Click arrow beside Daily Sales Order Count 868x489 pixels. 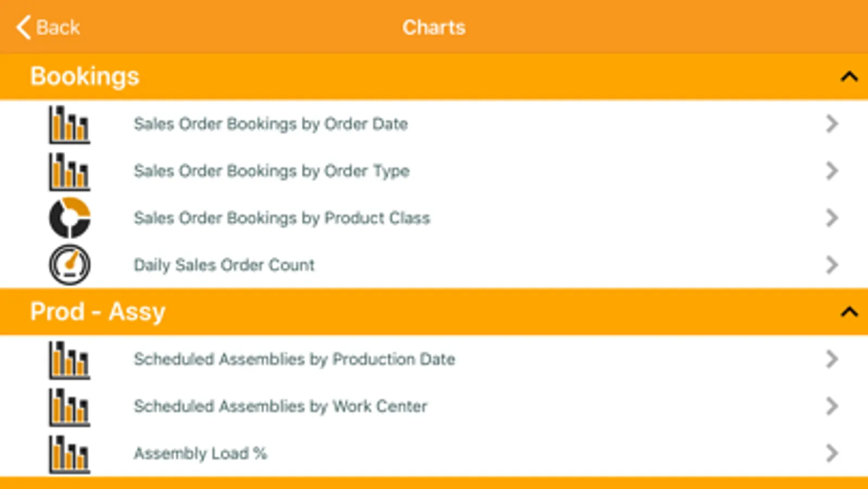pos(832,265)
